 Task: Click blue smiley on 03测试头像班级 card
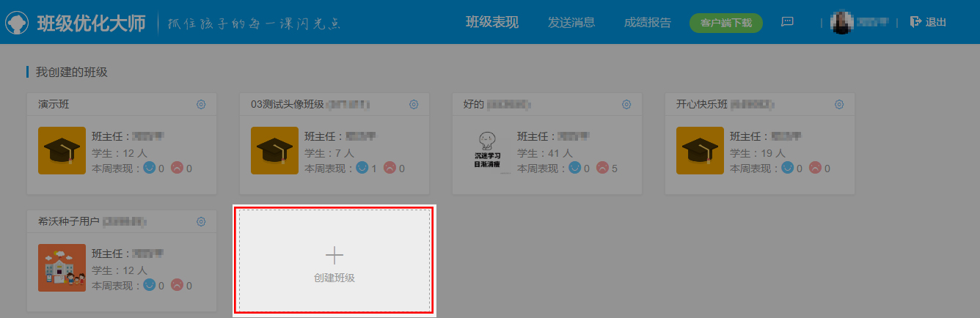362,168
